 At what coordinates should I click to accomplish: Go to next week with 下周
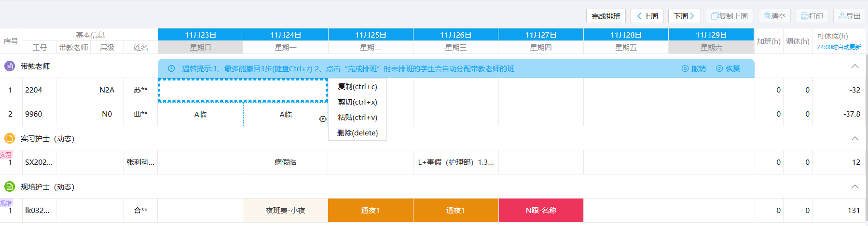coord(684,16)
